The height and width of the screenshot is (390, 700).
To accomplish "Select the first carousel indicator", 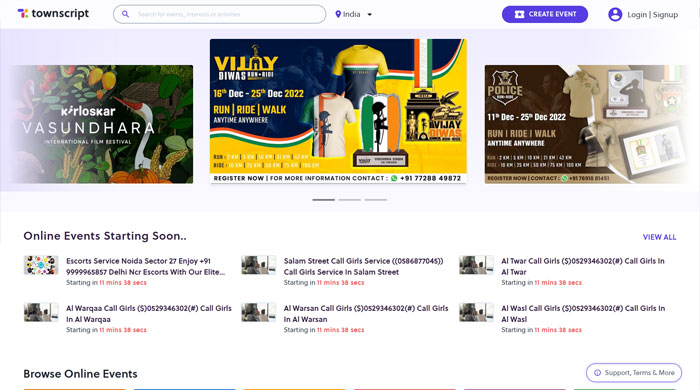I will [x=323, y=200].
